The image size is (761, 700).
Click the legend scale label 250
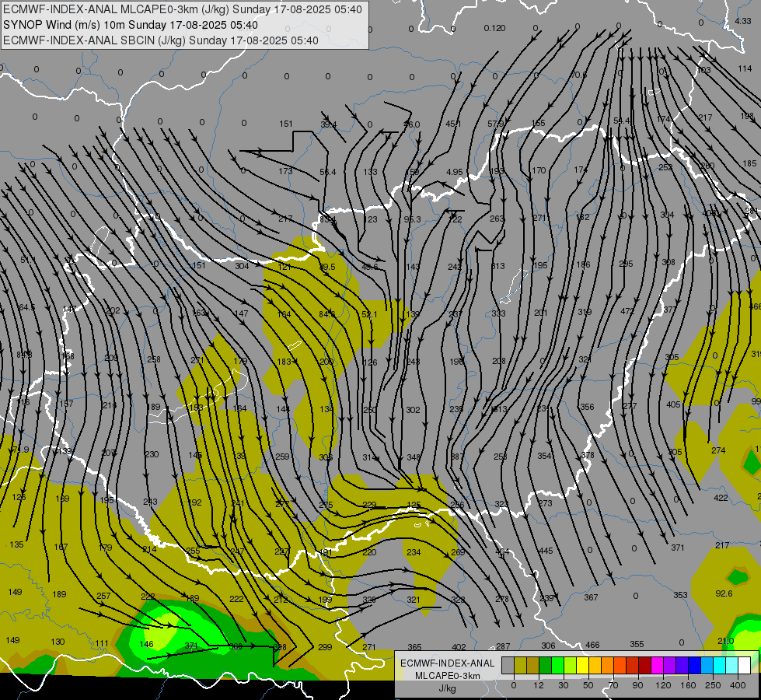click(x=713, y=685)
